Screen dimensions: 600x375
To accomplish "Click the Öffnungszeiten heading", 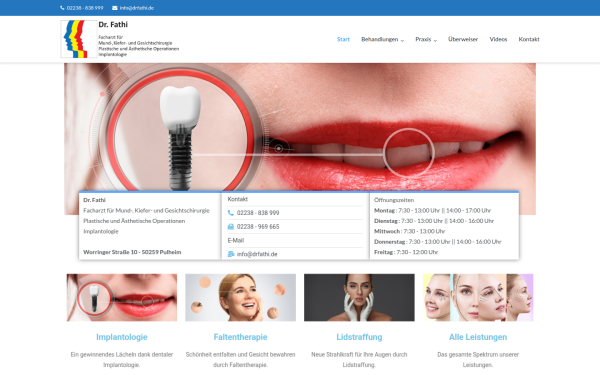I will click(x=394, y=200).
